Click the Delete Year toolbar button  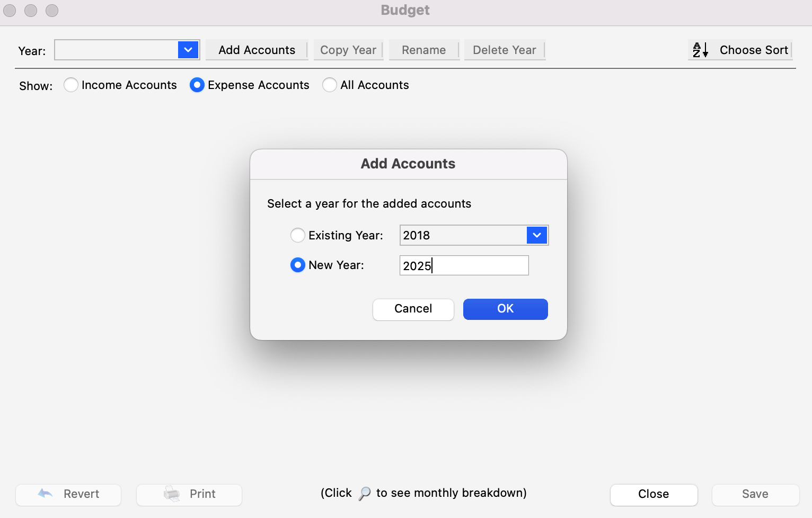(504, 50)
